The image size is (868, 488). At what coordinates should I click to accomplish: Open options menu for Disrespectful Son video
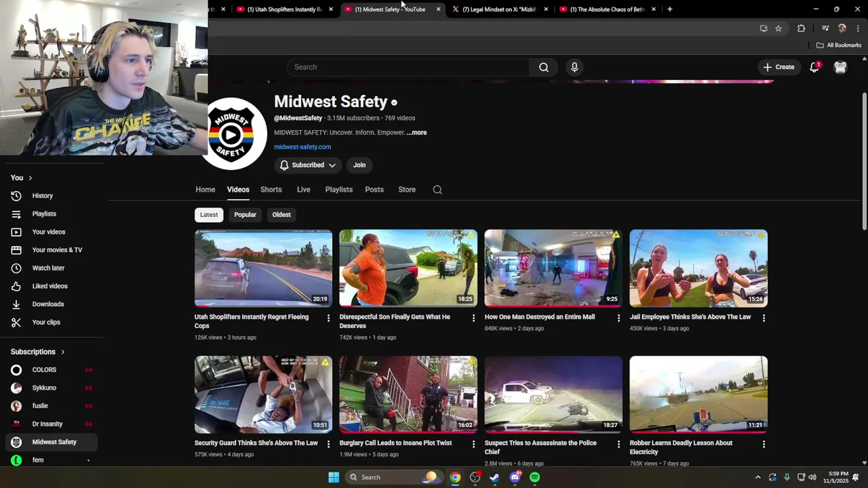(473, 318)
